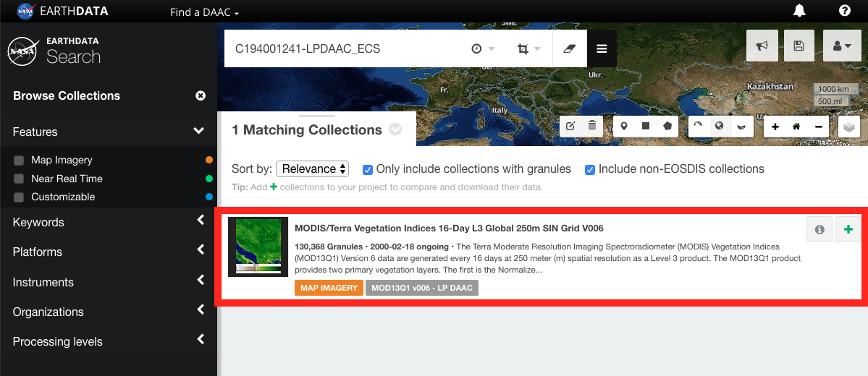Switch to north polar projection
The image size is (868, 376).
point(698,126)
